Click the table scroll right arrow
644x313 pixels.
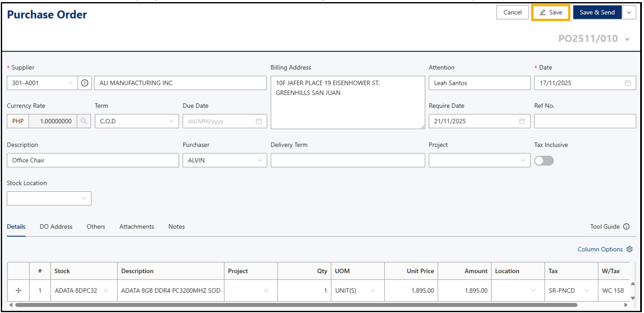[x=626, y=305]
